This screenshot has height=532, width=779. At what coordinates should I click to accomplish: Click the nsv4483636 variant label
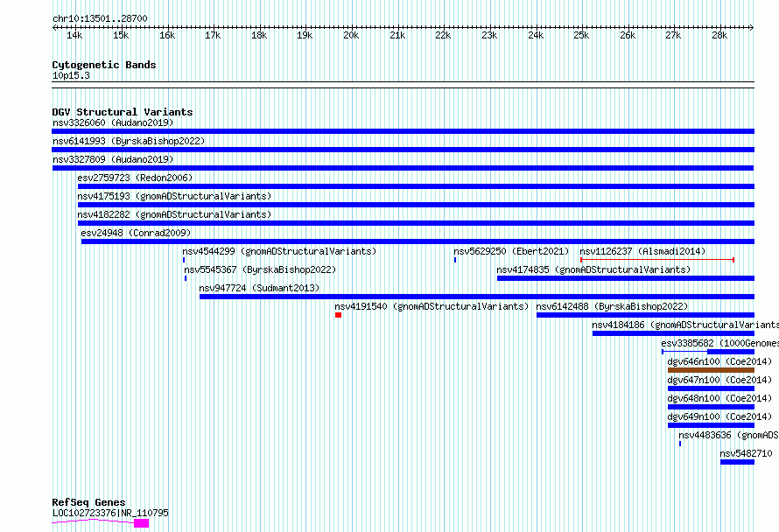729,435
